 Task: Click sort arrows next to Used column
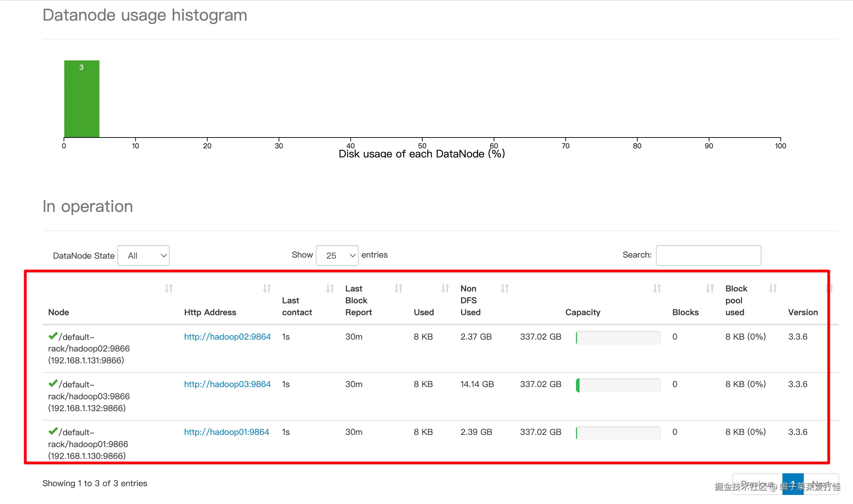(445, 288)
